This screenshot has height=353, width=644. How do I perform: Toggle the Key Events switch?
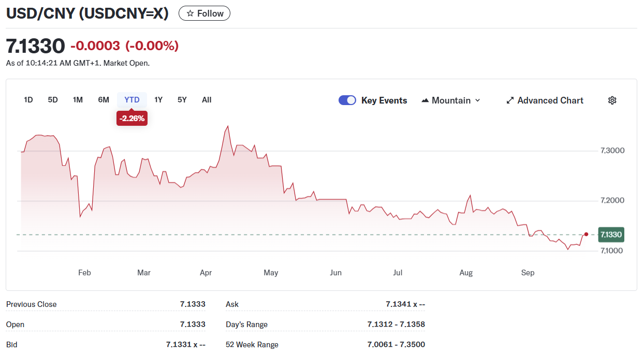347,100
